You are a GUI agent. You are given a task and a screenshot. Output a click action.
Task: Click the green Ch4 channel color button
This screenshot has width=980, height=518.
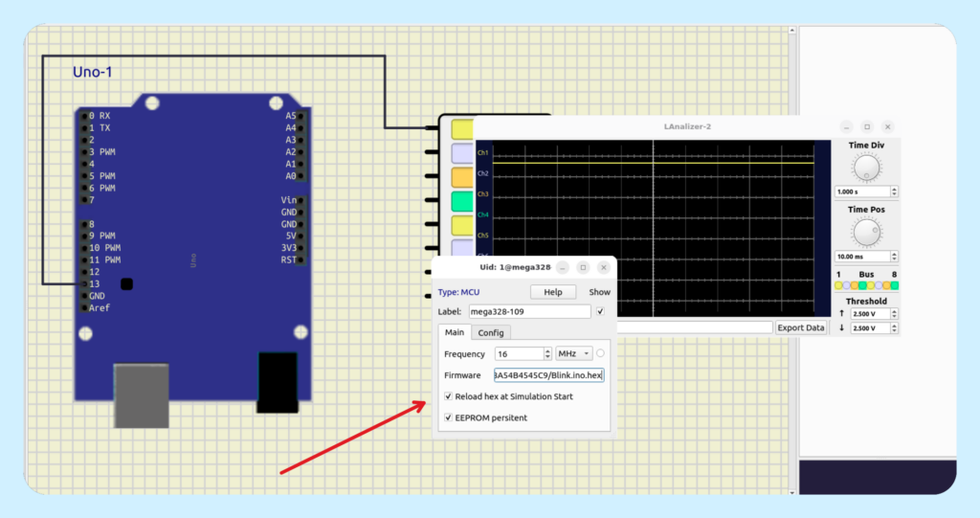[x=462, y=201]
